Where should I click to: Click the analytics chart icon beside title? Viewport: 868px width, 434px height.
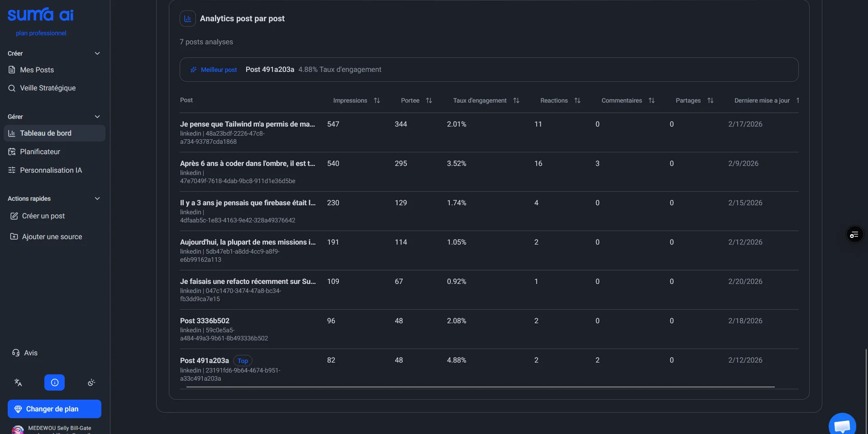point(187,19)
